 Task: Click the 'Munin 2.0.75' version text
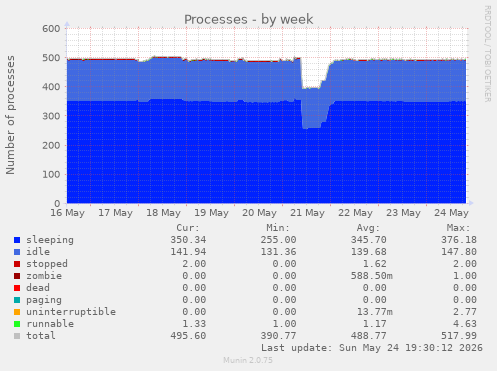(248, 360)
